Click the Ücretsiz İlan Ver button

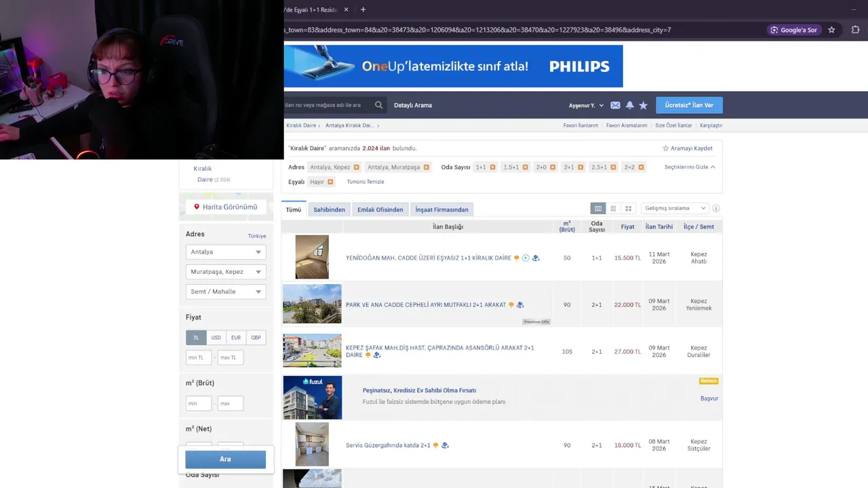coord(689,105)
